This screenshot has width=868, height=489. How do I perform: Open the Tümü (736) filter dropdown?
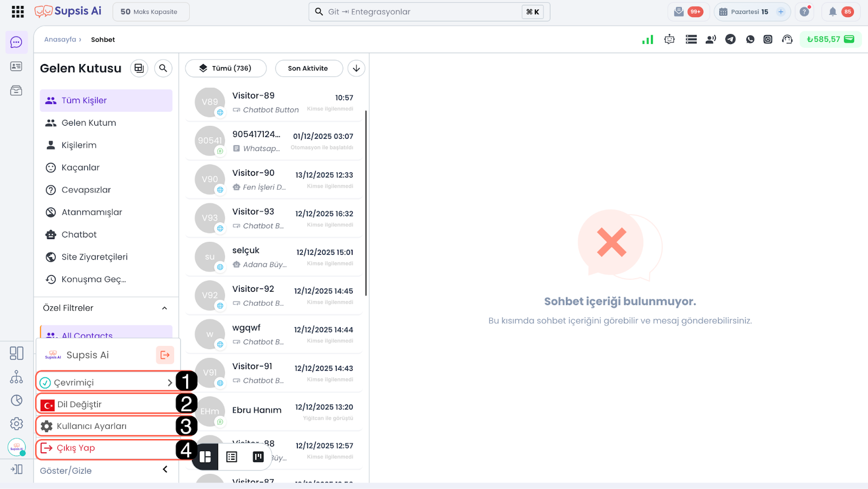point(226,68)
